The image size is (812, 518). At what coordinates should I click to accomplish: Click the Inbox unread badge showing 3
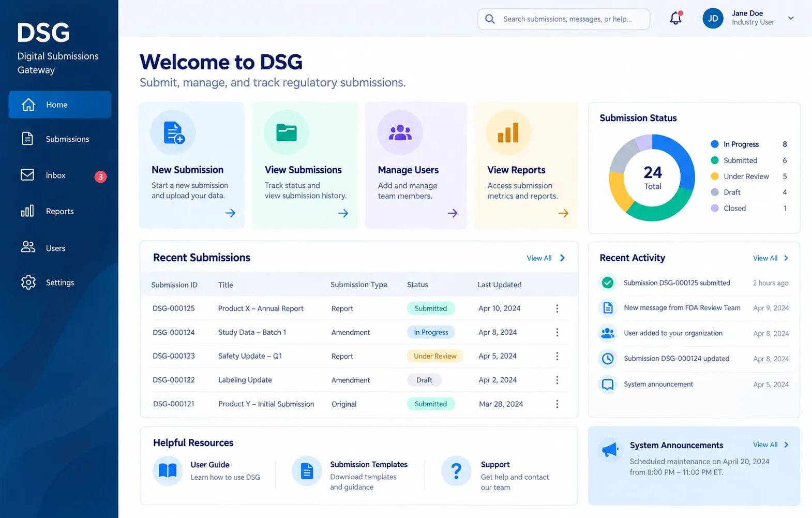coord(100,177)
